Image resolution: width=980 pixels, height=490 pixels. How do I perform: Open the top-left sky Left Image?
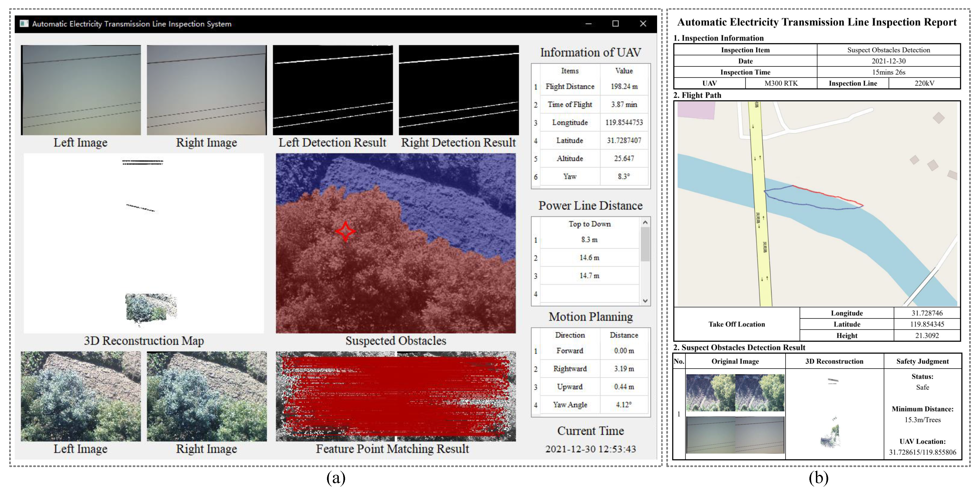pyautogui.click(x=81, y=90)
